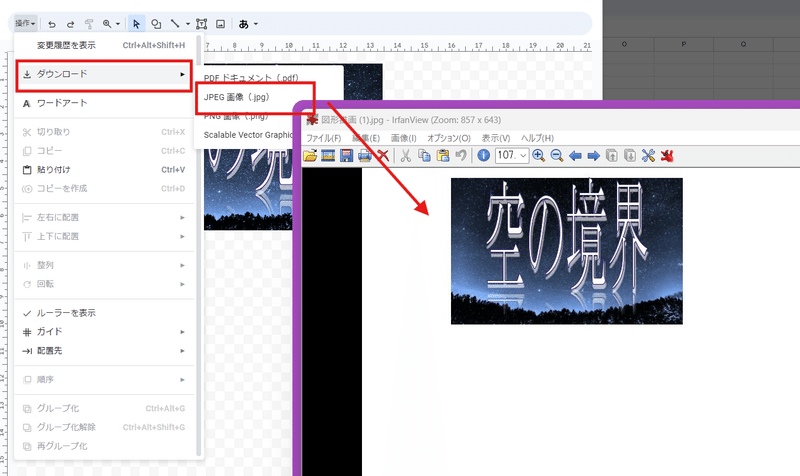Open IrfanView zoom percent combo box
The image size is (800, 476).
tap(512, 156)
